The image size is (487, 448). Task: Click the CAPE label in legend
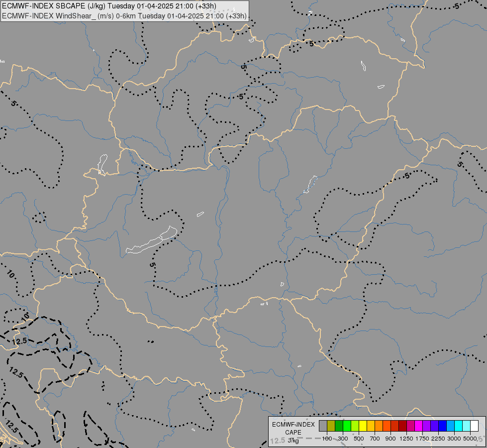tap(293, 433)
